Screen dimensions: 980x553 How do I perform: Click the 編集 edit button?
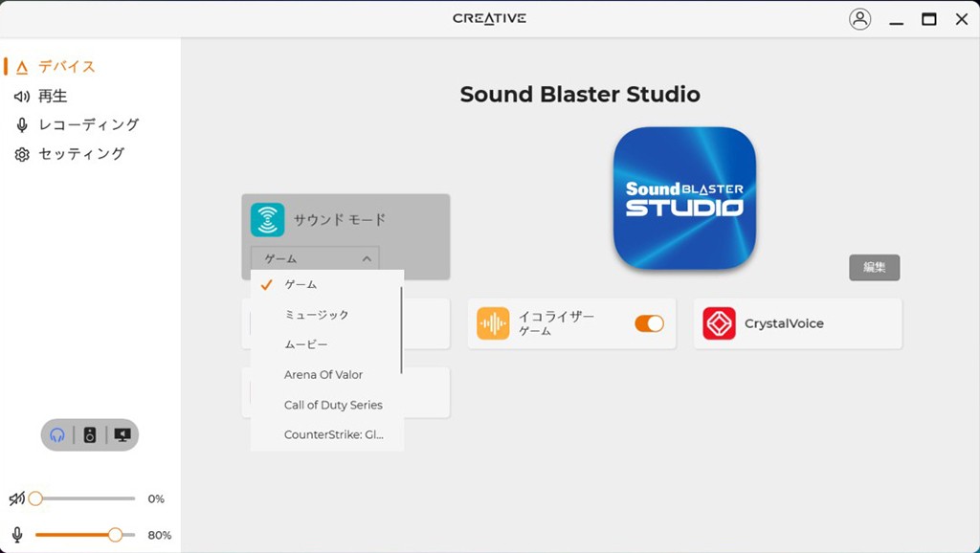[875, 268]
